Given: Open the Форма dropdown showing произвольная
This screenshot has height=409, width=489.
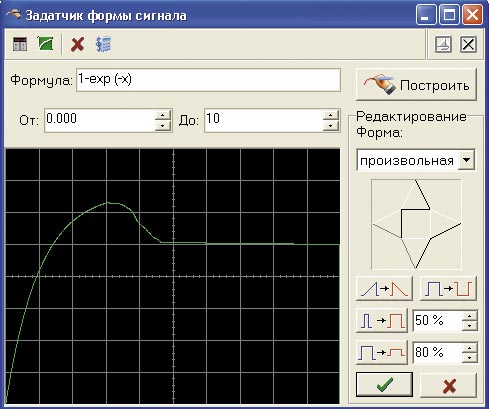Looking at the screenshot, I should 467,160.
